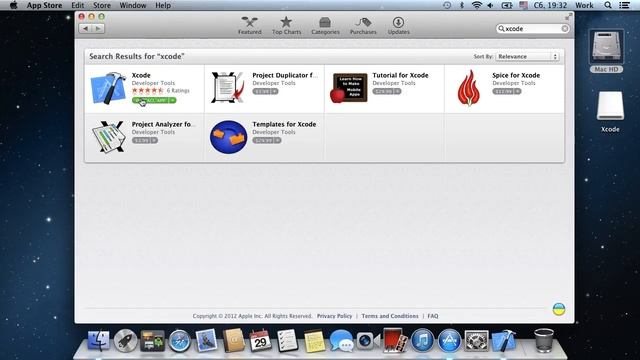Open the Purchases section

pos(363,26)
